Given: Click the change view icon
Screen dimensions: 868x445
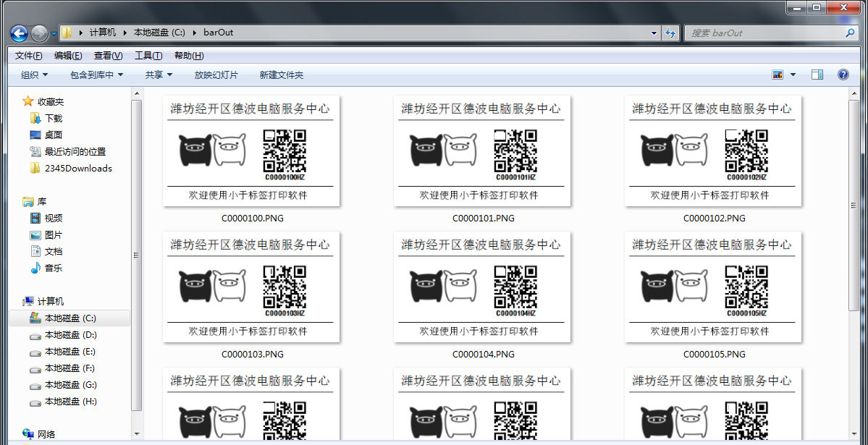Looking at the screenshot, I should [778, 75].
